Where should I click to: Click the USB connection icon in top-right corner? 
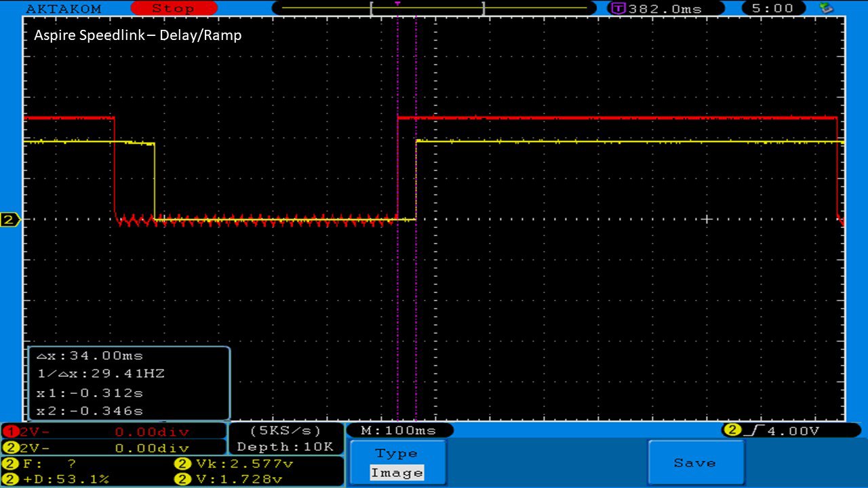tap(826, 8)
